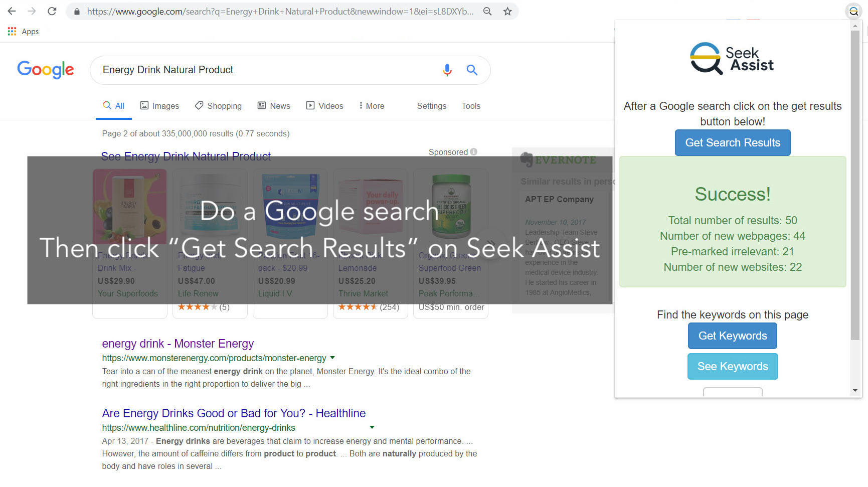Click the Thrive Market 254 reviews rating

pos(369,307)
